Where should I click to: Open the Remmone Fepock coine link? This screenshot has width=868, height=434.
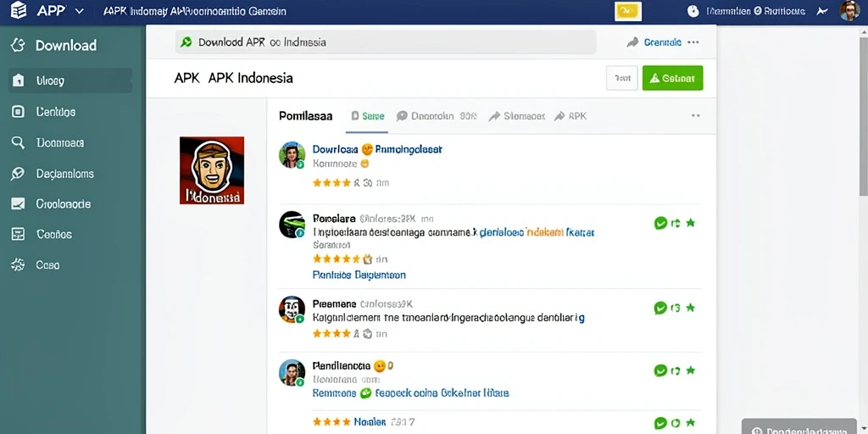(410, 393)
